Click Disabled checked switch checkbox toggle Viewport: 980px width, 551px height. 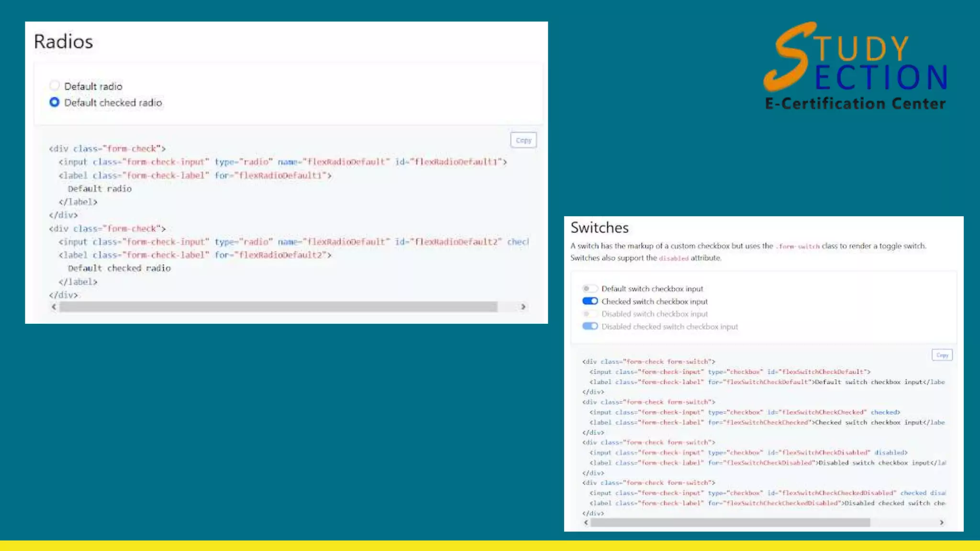[590, 326]
